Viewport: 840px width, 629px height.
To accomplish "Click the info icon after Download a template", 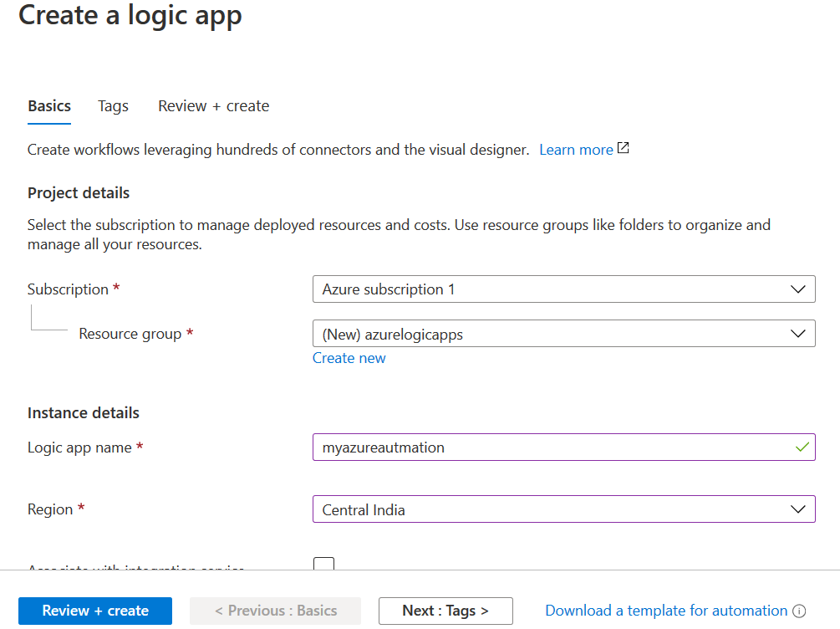I will (799, 611).
